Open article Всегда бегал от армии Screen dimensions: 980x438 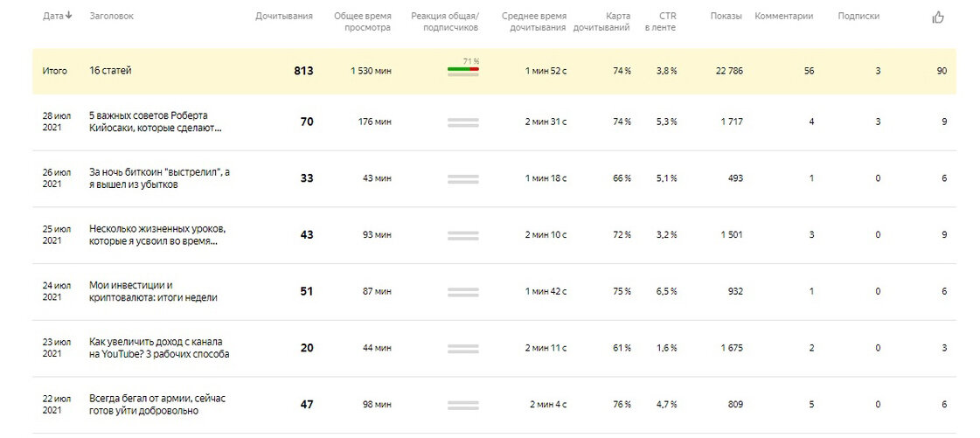pyautogui.click(x=156, y=404)
